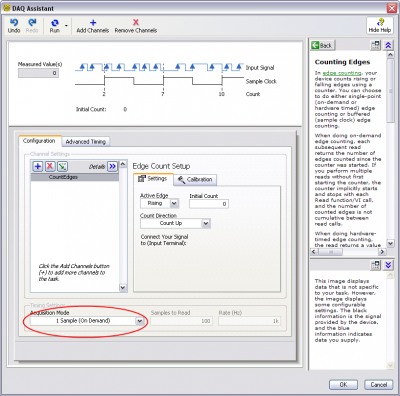
Task: Collapse the upper help pane
Action: pyautogui.click(x=388, y=45)
